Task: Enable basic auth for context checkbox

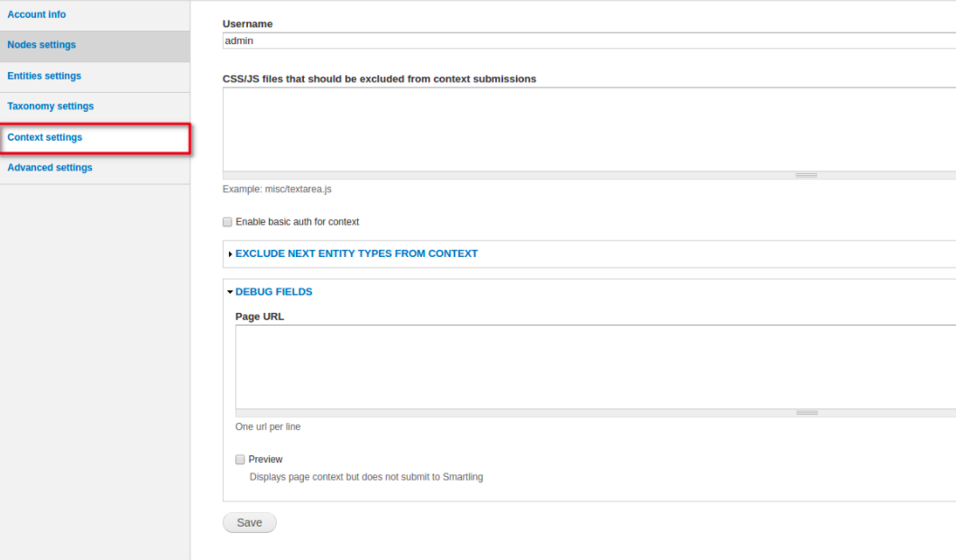Action: (227, 222)
